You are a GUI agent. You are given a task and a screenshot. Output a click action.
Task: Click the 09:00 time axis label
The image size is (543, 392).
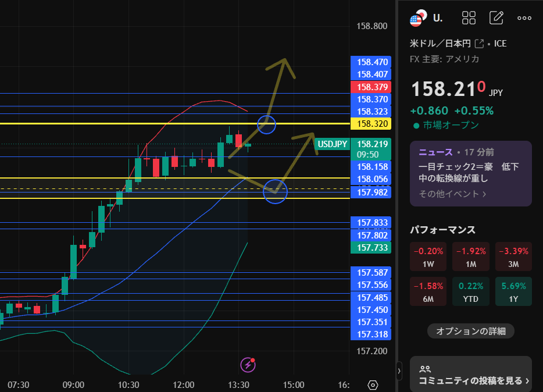pyautogui.click(x=73, y=384)
